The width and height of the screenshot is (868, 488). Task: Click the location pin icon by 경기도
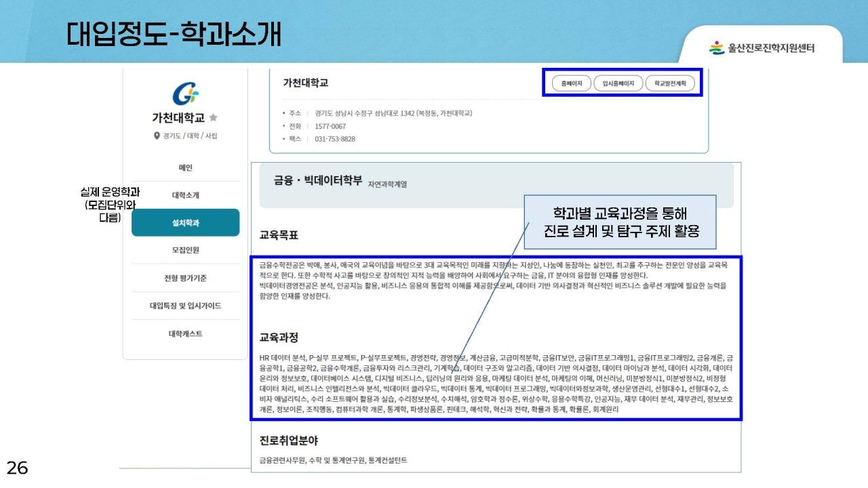pyautogui.click(x=157, y=136)
